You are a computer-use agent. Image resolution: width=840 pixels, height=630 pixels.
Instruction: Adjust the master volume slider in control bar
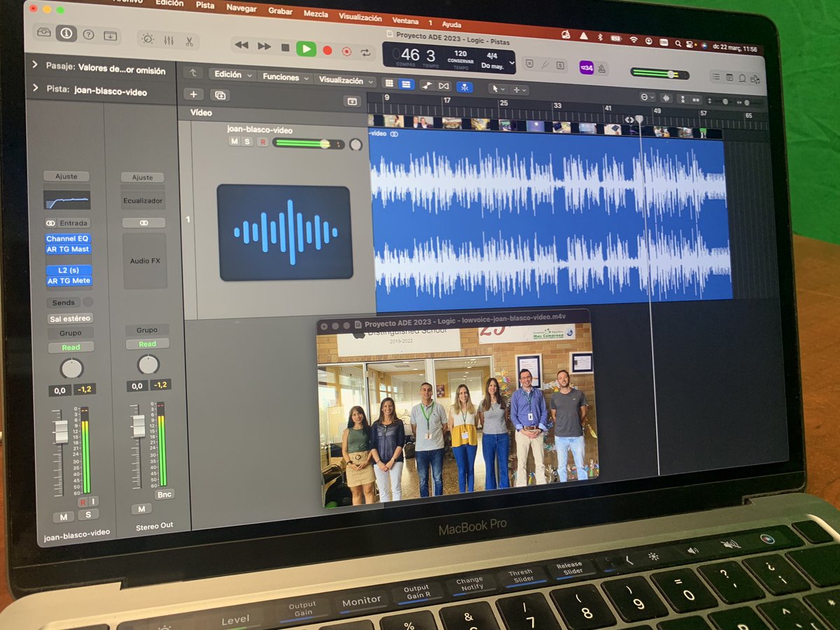pos(659,73)
